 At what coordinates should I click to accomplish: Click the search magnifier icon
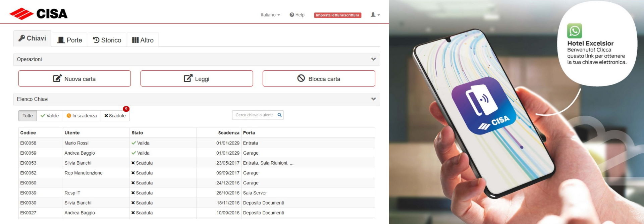(x=280, y=115)
